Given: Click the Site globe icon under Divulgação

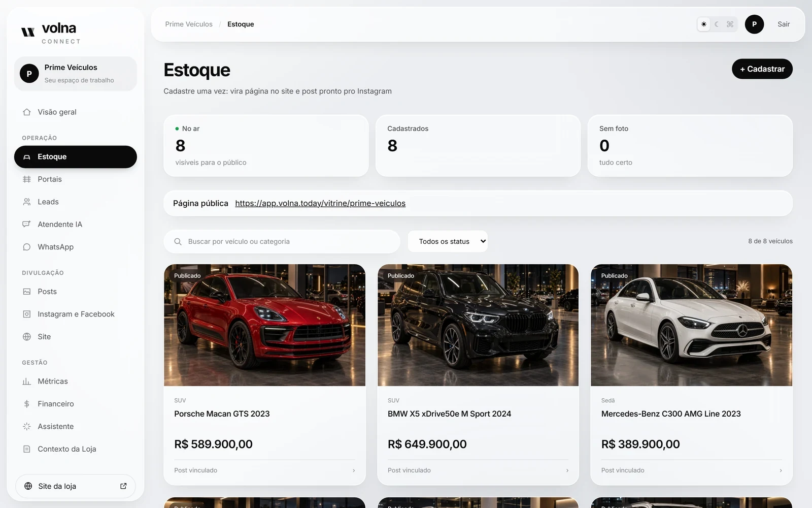Looking at the screenshot, I should (x=27, y=337).
